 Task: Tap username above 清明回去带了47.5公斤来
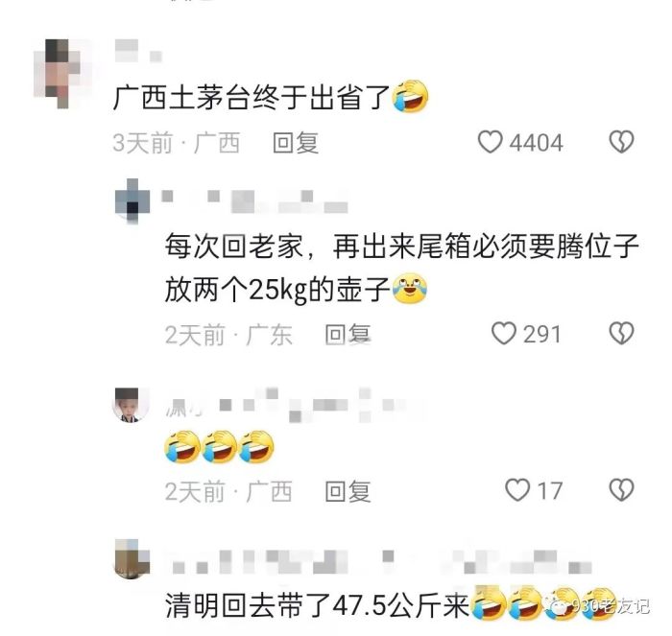click(x=379, y=561)
